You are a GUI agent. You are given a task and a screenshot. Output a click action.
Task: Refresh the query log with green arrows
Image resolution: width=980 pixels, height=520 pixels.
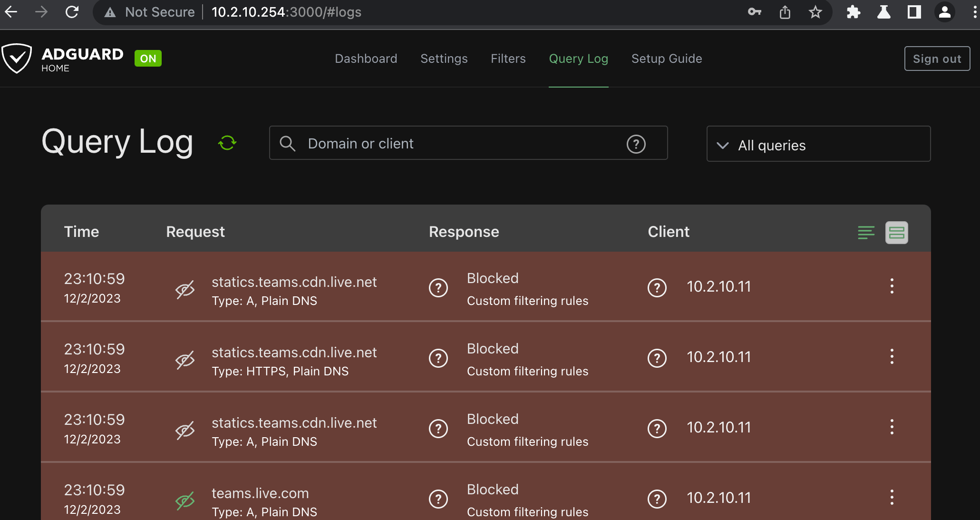(x=227, y=143)
